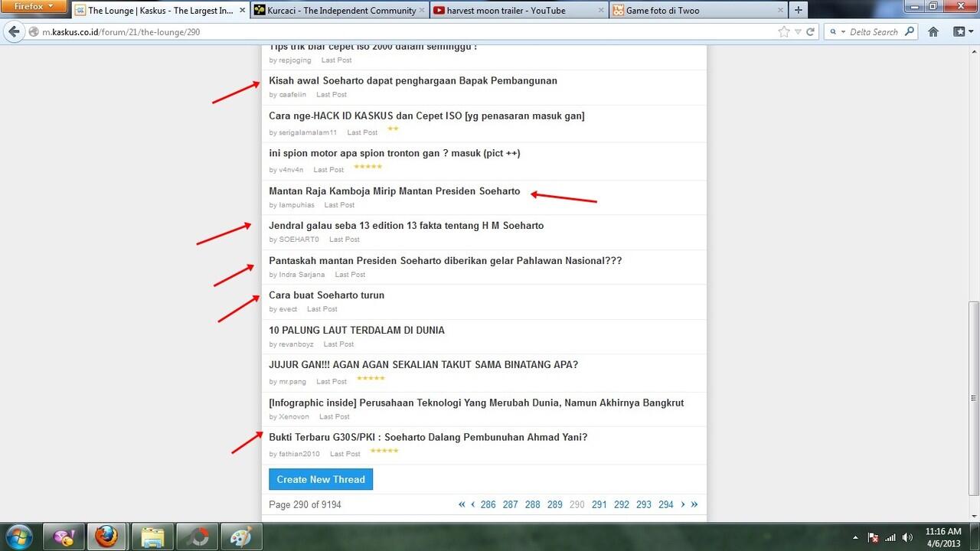Open a new tab with plus button
Viewport: 980px width, 551px height.
(799, 11)
